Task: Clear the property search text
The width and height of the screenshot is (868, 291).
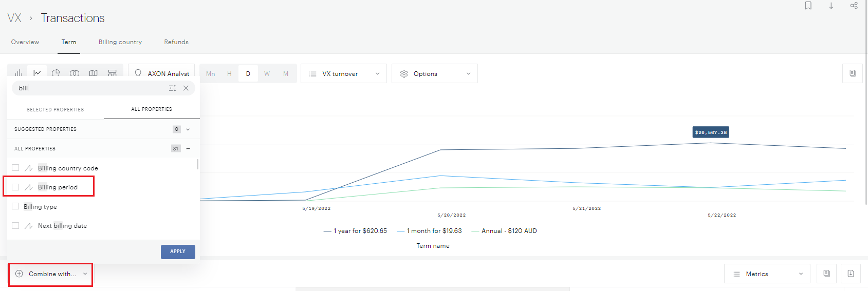Action: pos(186,88)
